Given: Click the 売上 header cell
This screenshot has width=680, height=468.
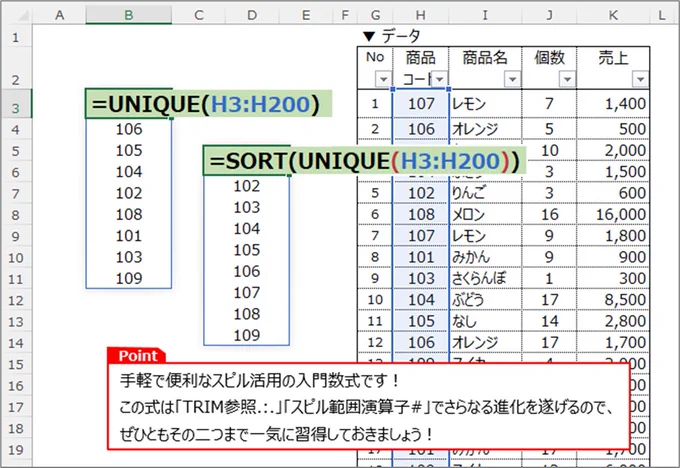Looking at the screenshot, I should [x=613, y=67].
